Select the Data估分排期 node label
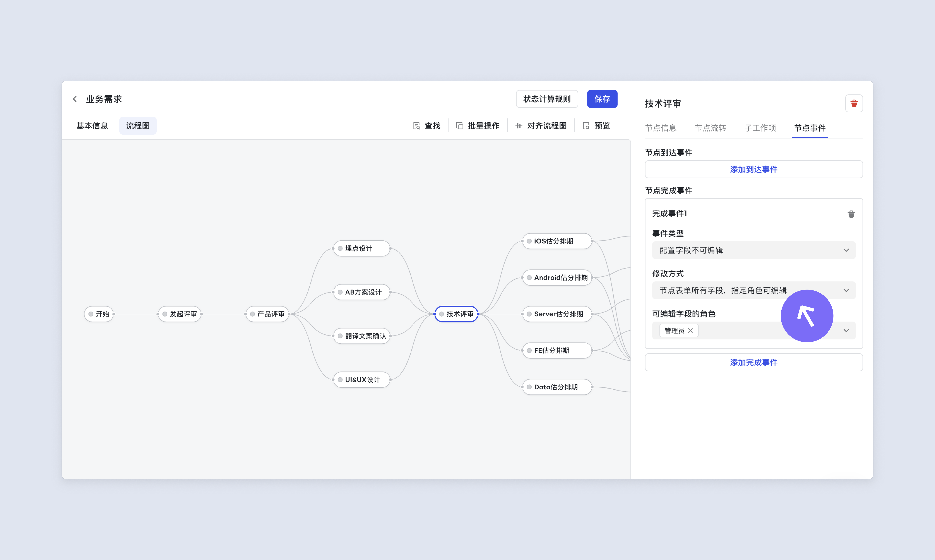This screenshot has width=935, height=560. tap(556, 387)
